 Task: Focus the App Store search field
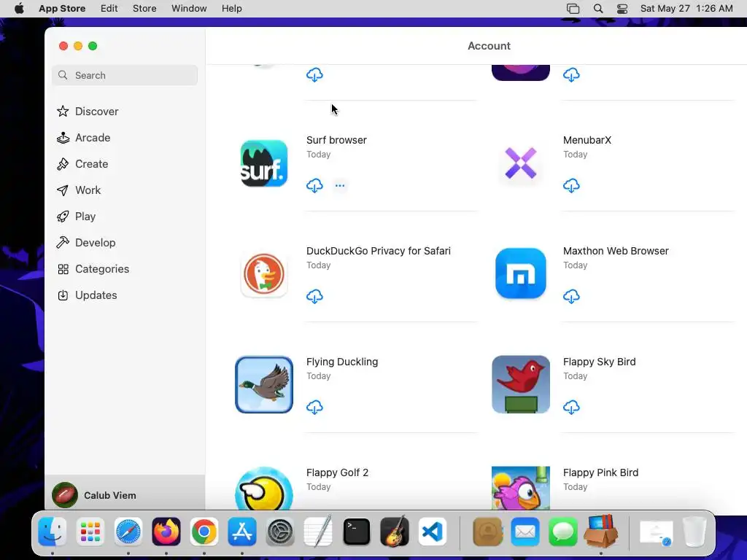(x=125, y=75)
